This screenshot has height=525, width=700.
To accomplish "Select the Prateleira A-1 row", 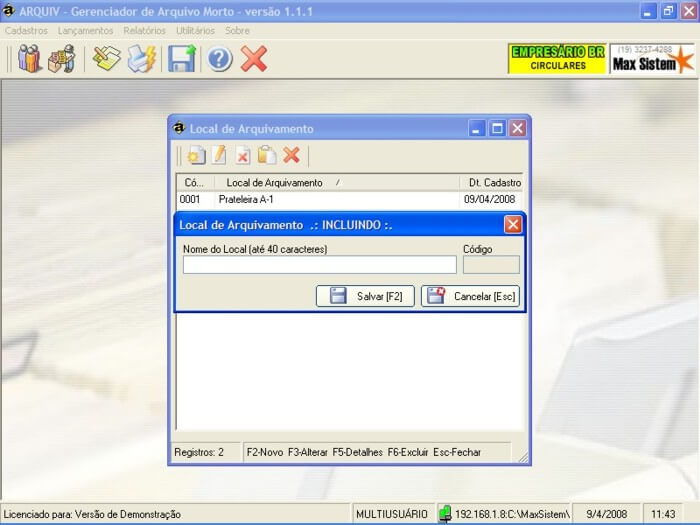I will [x=350, y=200].
